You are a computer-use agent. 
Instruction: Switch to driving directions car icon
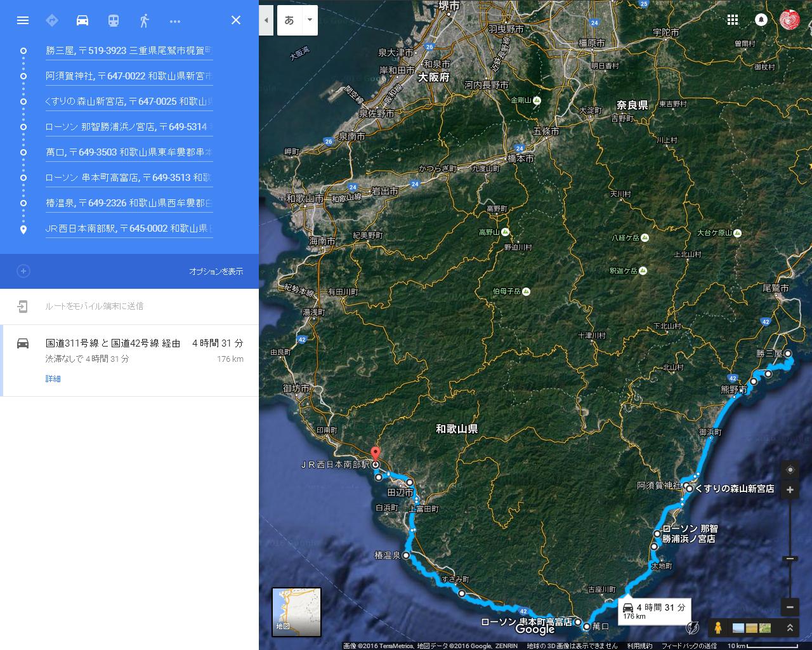click(82, 20)
